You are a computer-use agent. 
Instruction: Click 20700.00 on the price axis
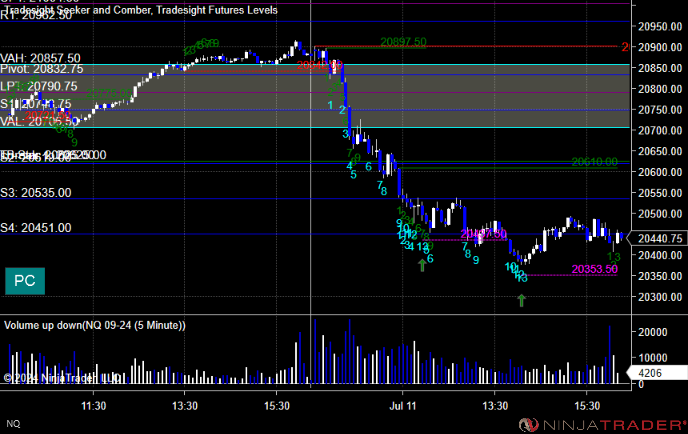tap(660, 130)
